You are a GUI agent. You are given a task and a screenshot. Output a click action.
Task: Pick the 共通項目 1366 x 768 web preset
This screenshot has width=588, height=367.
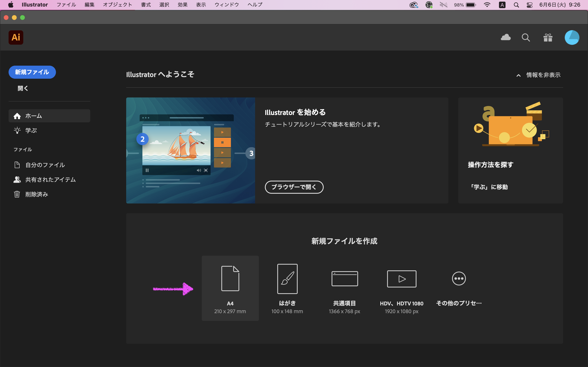coord(345,279)
